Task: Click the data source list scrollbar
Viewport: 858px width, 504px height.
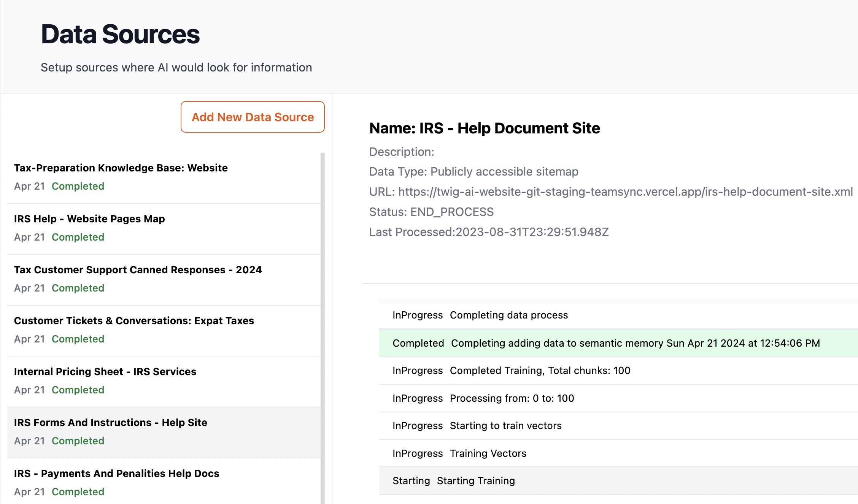Action: pyautogui.click(x=323, y=328)
